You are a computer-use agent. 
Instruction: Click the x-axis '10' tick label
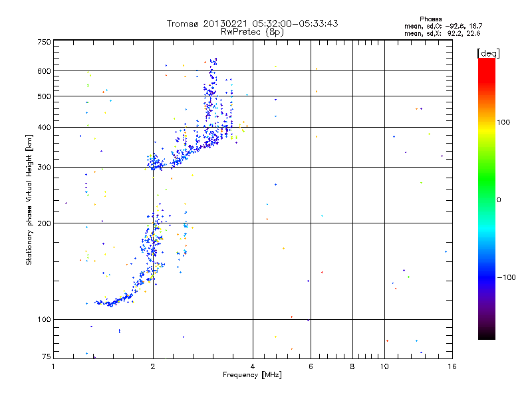(x=384, y=367)
